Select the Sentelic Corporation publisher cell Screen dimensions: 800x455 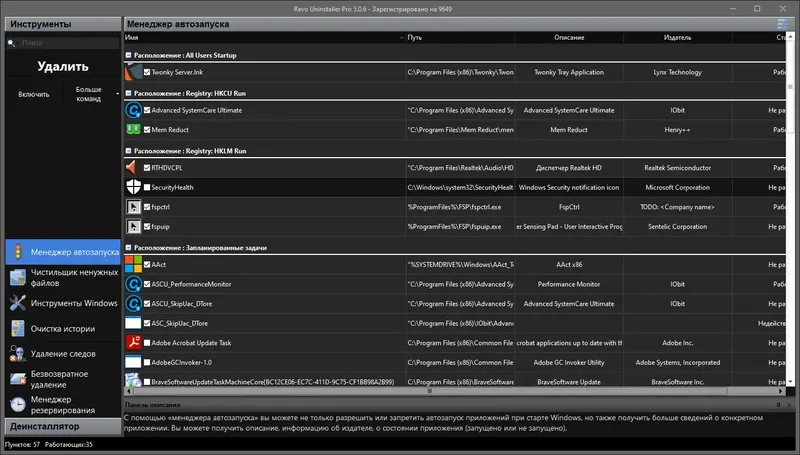click(x=678, y=226)
